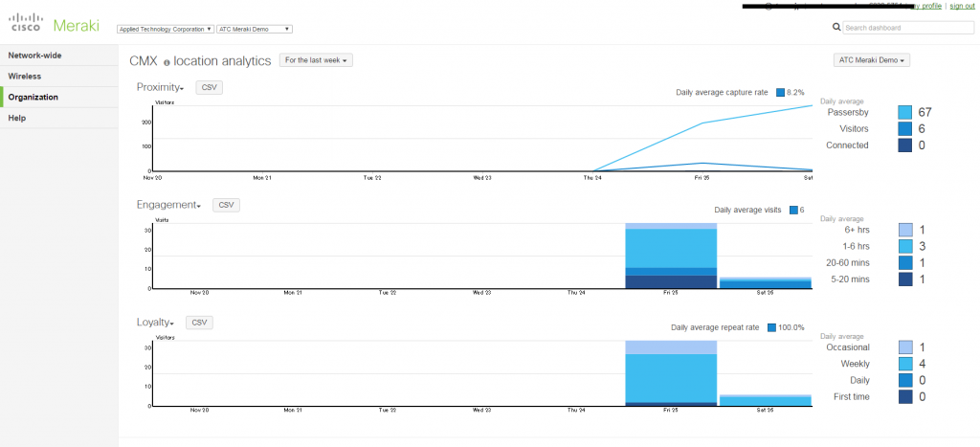Click the 'Daily average capture rate' text
The width and height of the screenshot is (980, 447).
click(x=722, y=93)
